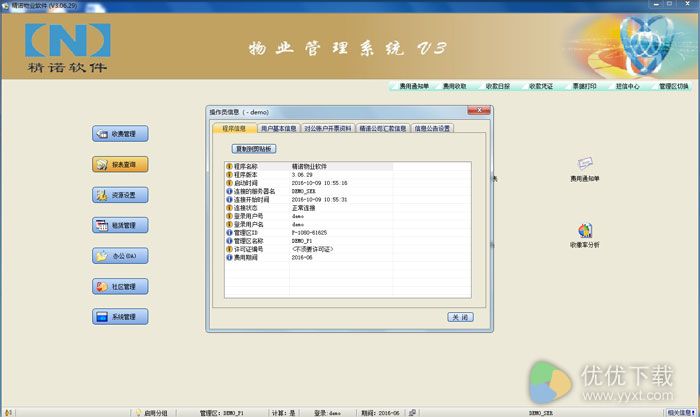700x417 pixels.
Task: Switch to 用户基本信息 tab
Action: click(279, 129)
